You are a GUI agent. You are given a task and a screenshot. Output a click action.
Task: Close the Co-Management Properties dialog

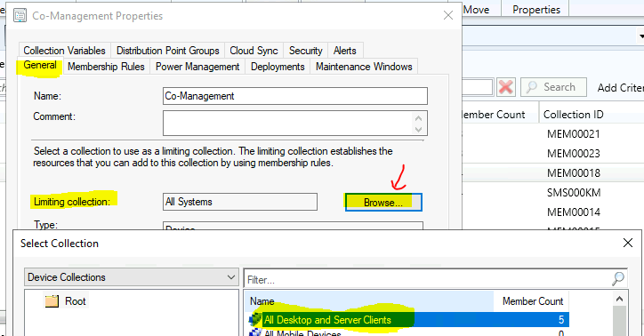coord(448,16)
